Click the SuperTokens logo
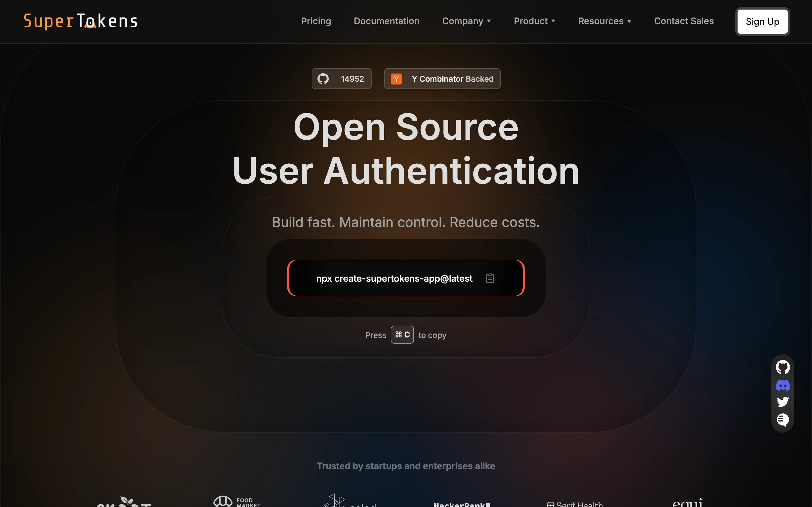The width and height of the screenshot is (812, 507). [81, 21]
